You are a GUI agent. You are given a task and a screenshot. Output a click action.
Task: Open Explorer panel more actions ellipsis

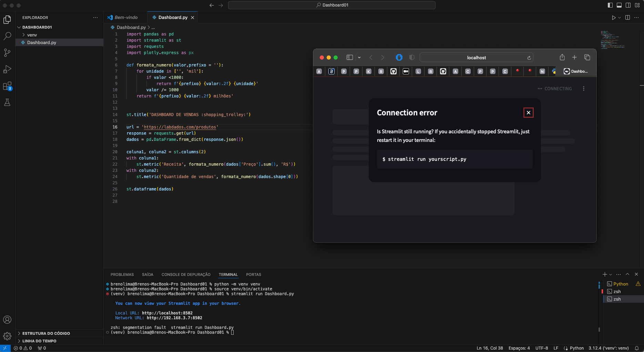[x=95, y=18]
